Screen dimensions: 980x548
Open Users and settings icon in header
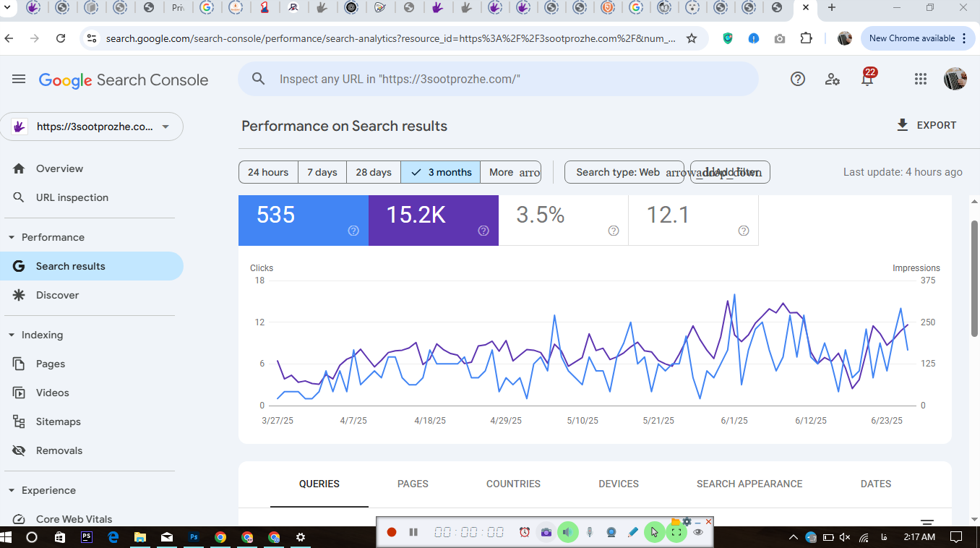click(833, 80)
